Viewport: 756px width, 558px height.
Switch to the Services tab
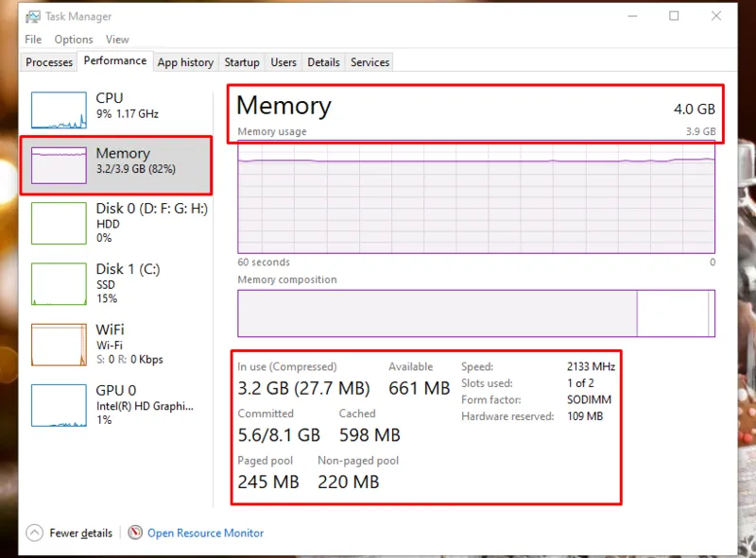coord(369,62)
